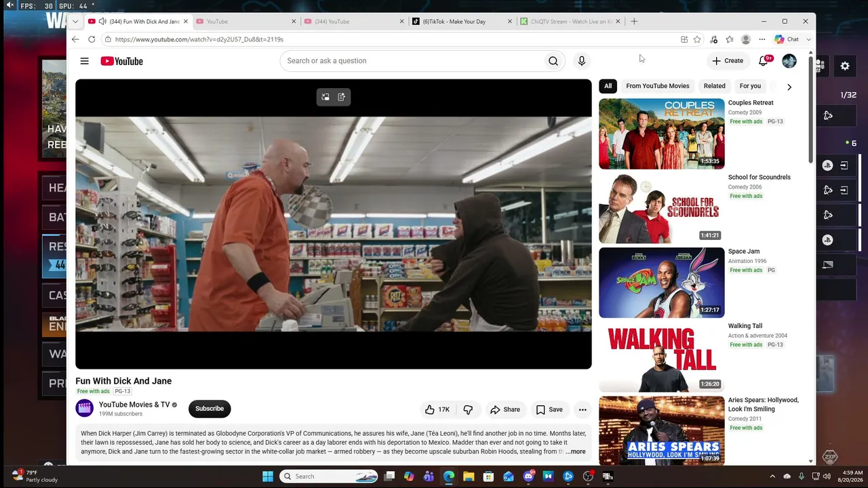868x488 pixels.
Task: Click the video player to pause playback
Action: tap(334, 224)
